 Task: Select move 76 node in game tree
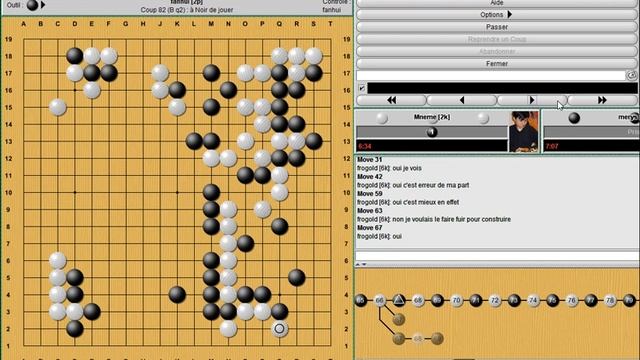(x=571, y=300)
